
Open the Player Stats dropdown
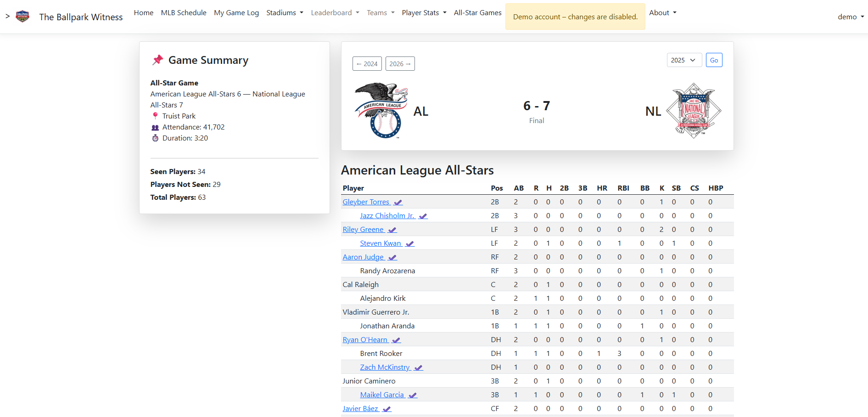pos(424,13)
